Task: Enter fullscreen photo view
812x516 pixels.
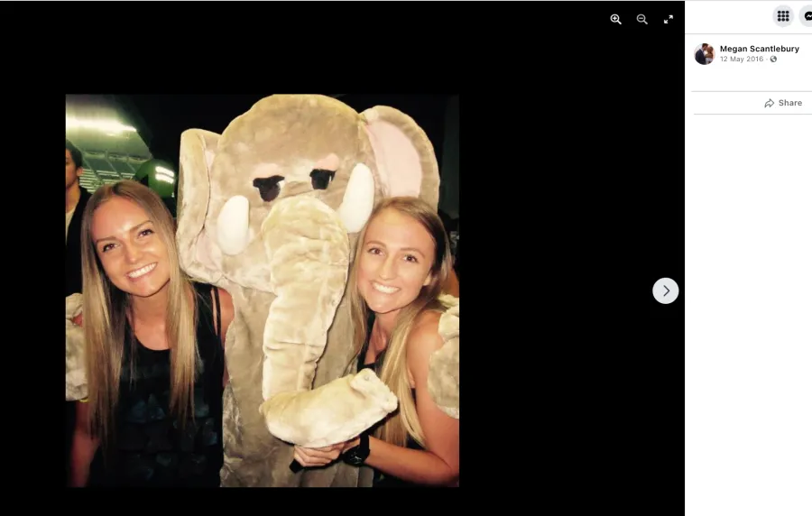Action: (669, 19)
